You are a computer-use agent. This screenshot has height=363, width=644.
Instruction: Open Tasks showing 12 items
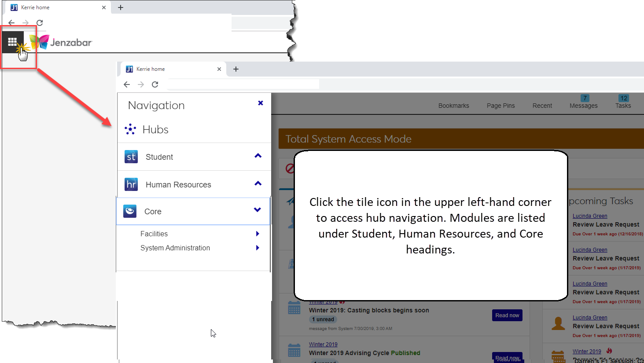click(623, 106)
